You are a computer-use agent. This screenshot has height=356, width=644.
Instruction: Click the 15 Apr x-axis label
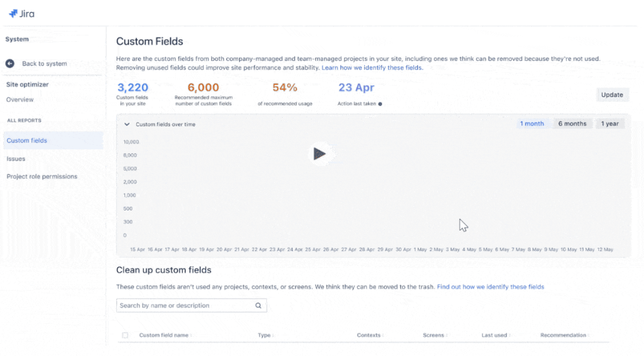click(137, 249)
